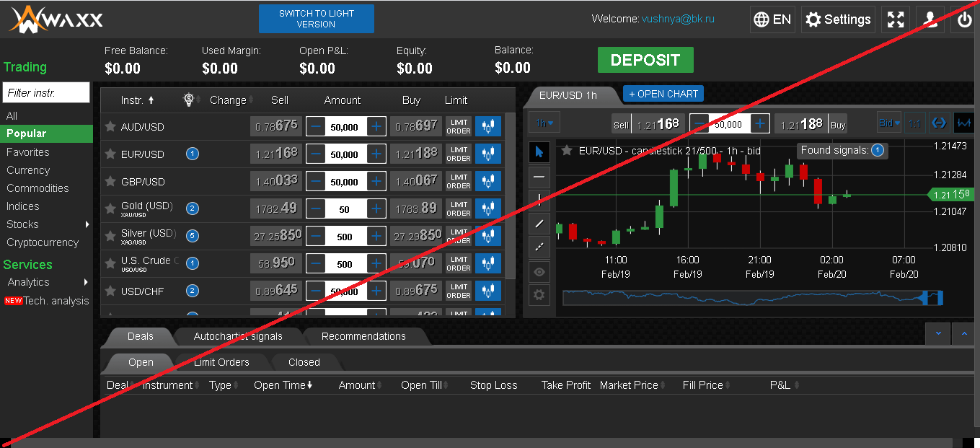980x448 pixels.
Task: Decrease AUD/USD amount with minus
Action: [316, 126]
